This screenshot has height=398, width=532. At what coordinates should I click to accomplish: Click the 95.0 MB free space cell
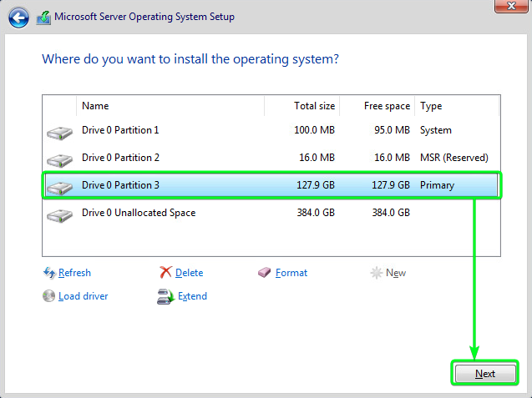(392, 130)
